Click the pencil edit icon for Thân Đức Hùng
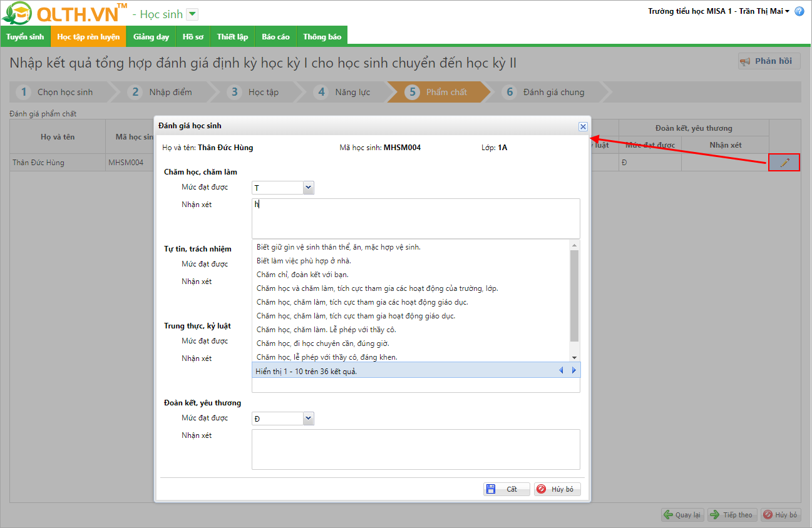Screen dimensions: 812x528 [784, 163]
